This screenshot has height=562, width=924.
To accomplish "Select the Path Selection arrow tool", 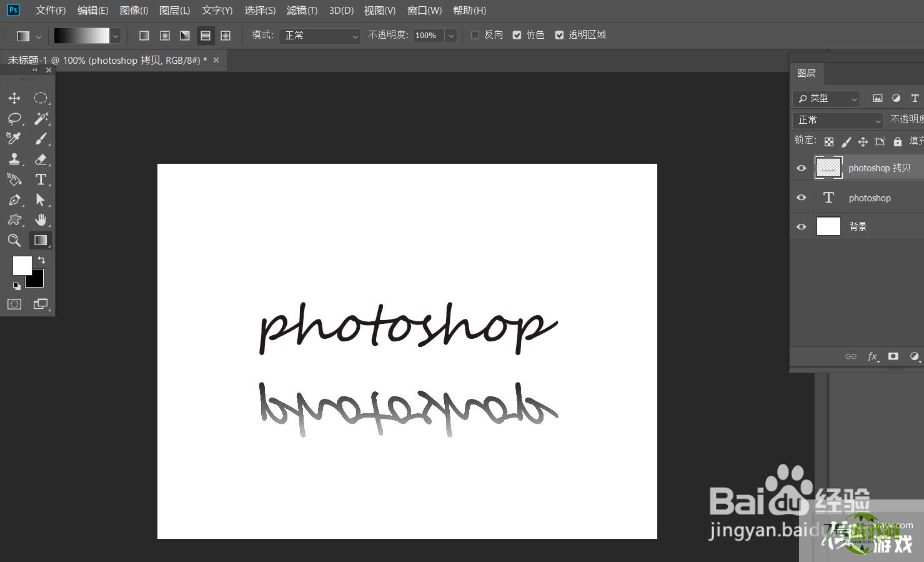I will pyautogui.click(x=41, y=199).
